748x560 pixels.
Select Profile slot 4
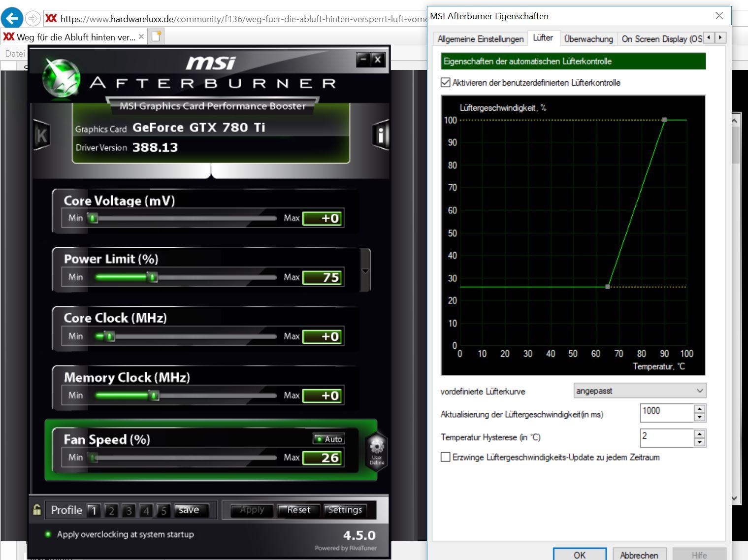point(146,511)
